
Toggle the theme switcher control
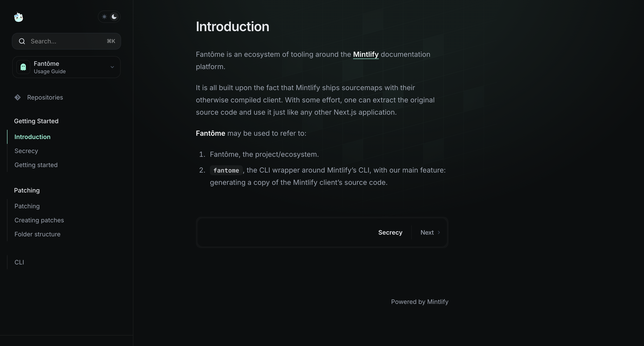109,16
